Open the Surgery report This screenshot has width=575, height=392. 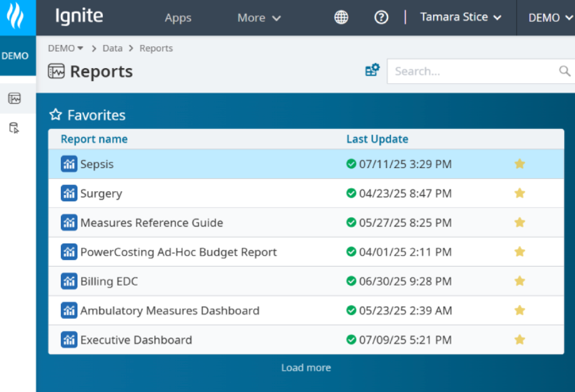click(101, 194)
